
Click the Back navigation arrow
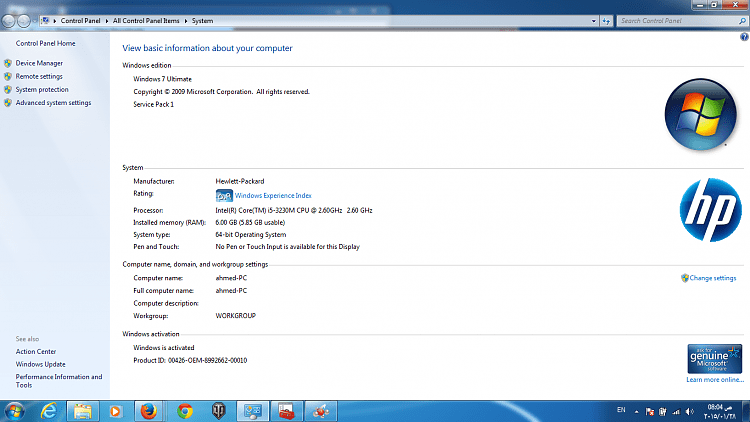click(8, 21)
